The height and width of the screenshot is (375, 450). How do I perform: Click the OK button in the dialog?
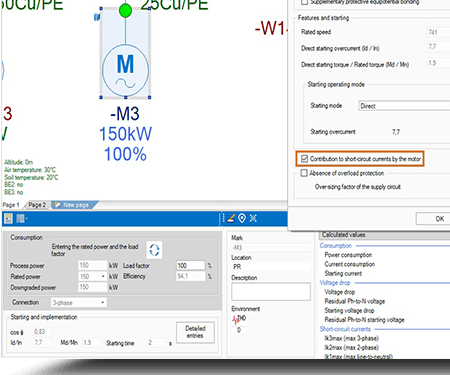(433, 219)
